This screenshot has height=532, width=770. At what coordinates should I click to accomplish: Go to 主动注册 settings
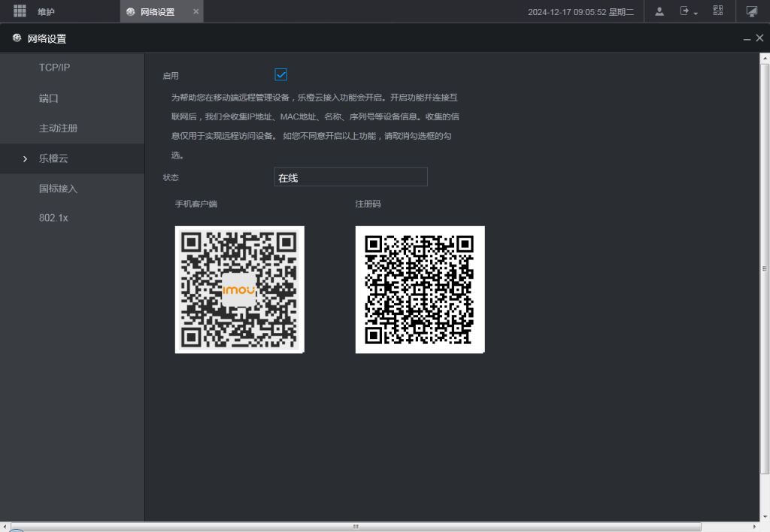click(58, 128)
